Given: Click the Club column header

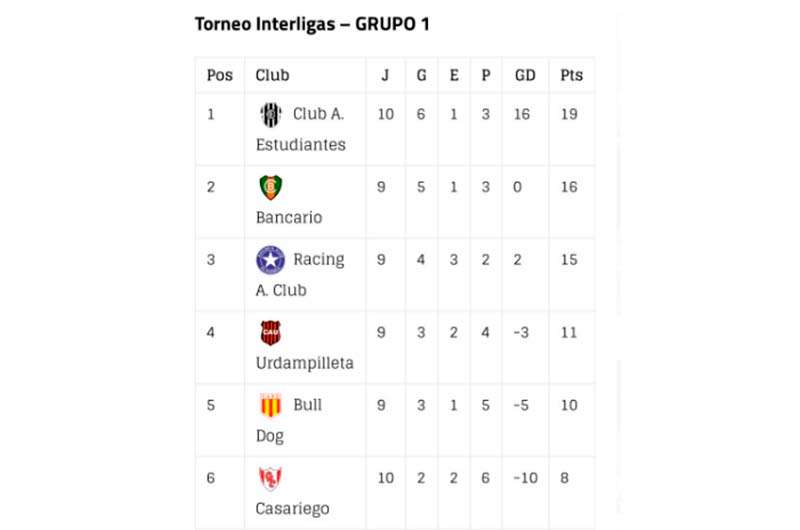Looking at the screenshot, I should point(272,75).
